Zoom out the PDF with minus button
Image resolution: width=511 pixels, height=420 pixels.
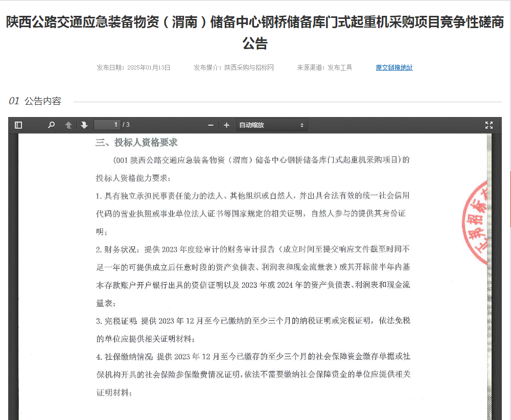(211, 125)
